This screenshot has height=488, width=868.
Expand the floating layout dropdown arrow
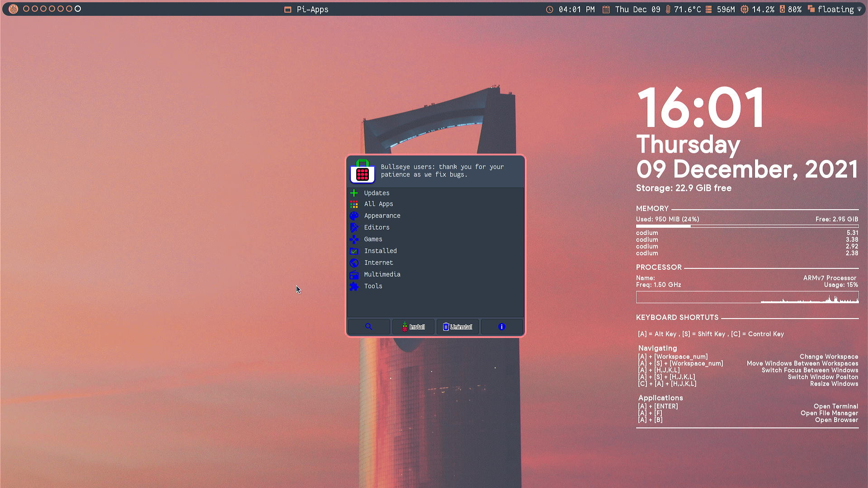pyautogui.click(x=859, y=9)
